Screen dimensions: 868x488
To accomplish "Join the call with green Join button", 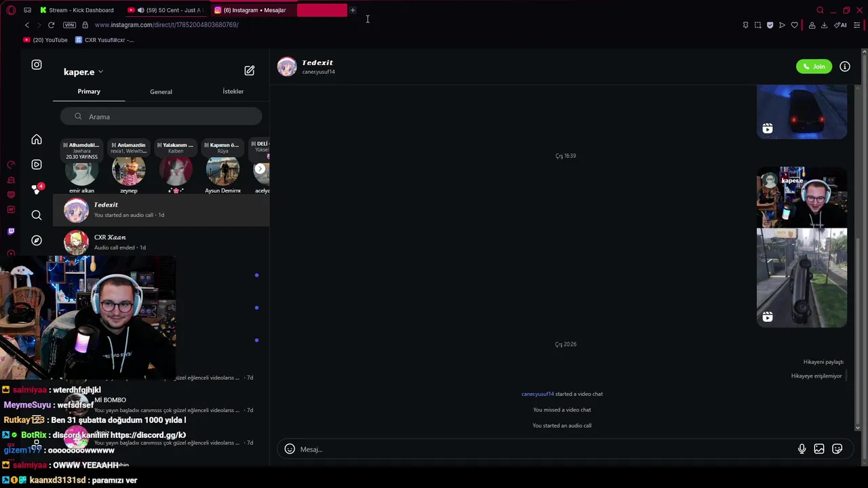I will [x=814, y=66].
